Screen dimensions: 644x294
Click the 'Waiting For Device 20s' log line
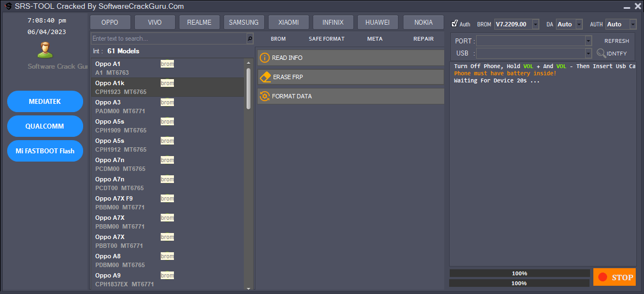tap(496, 81)
